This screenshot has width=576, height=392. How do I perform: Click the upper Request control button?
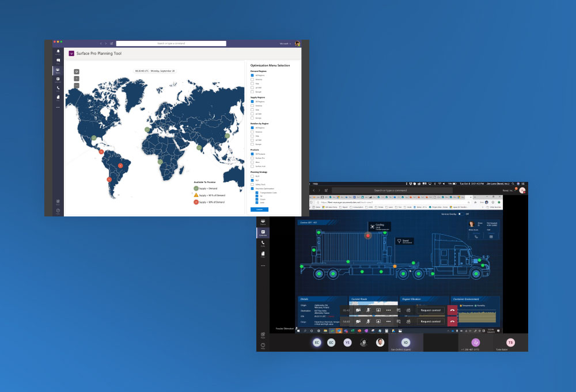430,310
